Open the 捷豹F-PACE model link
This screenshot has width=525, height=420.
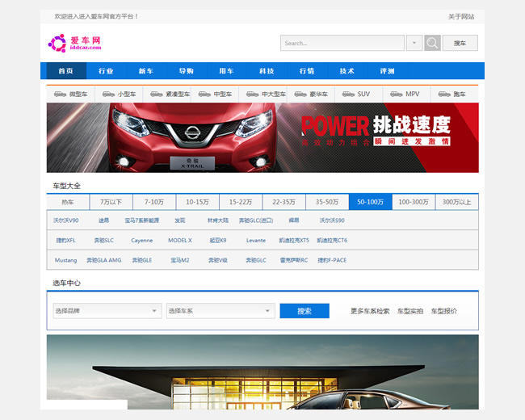[x=332, y=260]
